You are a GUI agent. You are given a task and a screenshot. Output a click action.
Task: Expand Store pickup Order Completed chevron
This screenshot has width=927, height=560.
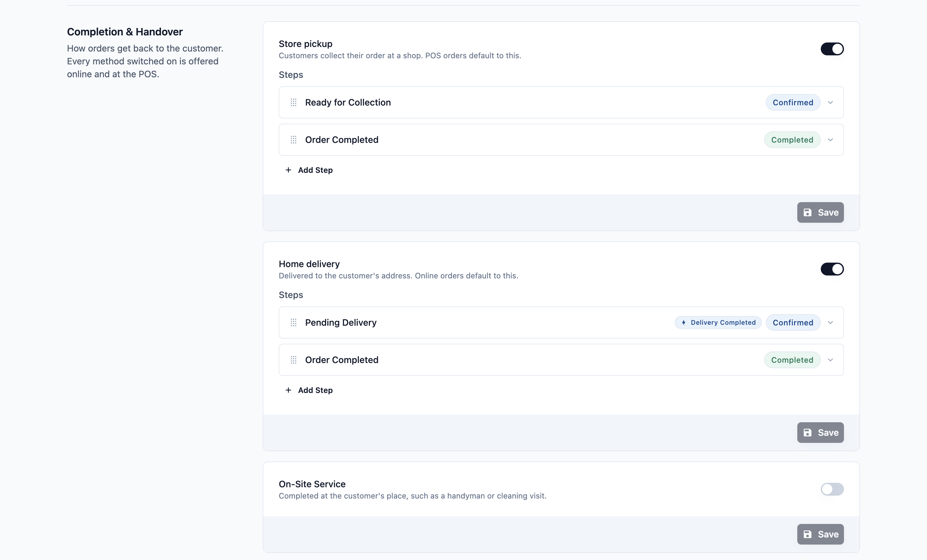pos(830,140)
